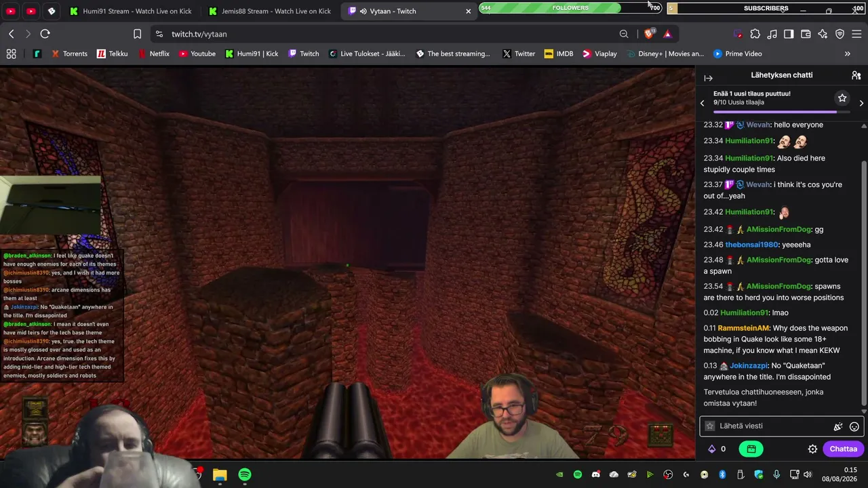Click username RammsteinAM in chat
The width and height of the screenshot is (868, 488).
(744, 328)
